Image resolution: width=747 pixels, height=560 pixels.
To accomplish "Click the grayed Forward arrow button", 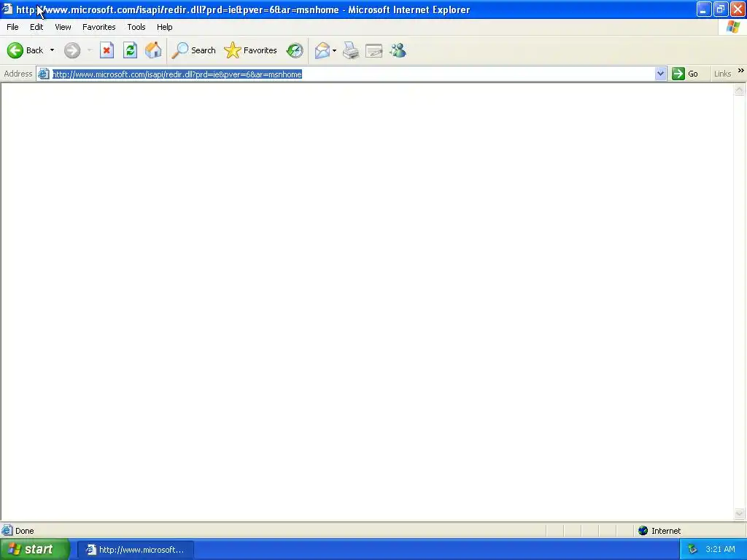I will coord(72,50).
